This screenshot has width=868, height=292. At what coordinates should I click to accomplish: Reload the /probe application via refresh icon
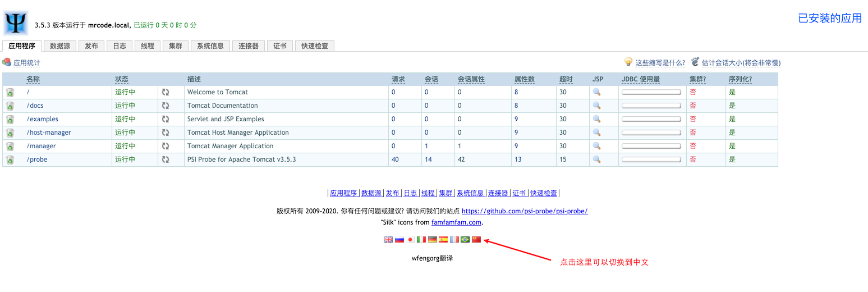166,159
